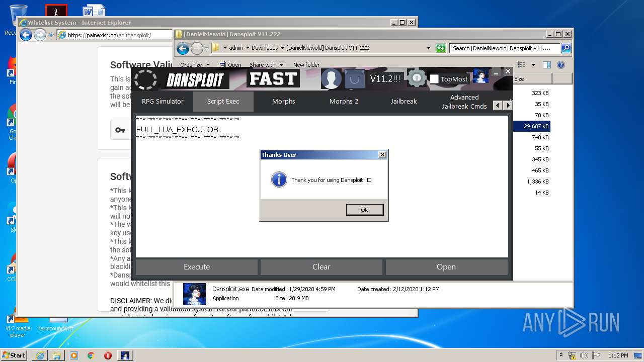Select the 29,687 KB file row

click(531, 126)
